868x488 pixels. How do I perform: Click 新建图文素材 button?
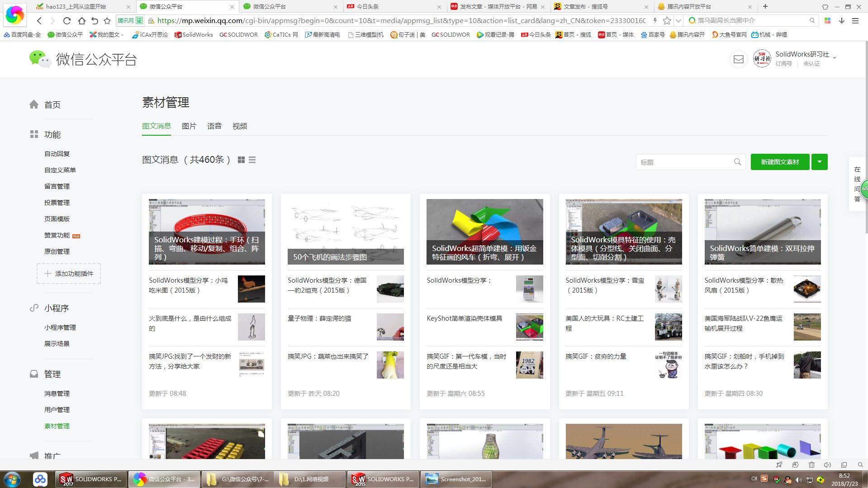coord(780,162)
